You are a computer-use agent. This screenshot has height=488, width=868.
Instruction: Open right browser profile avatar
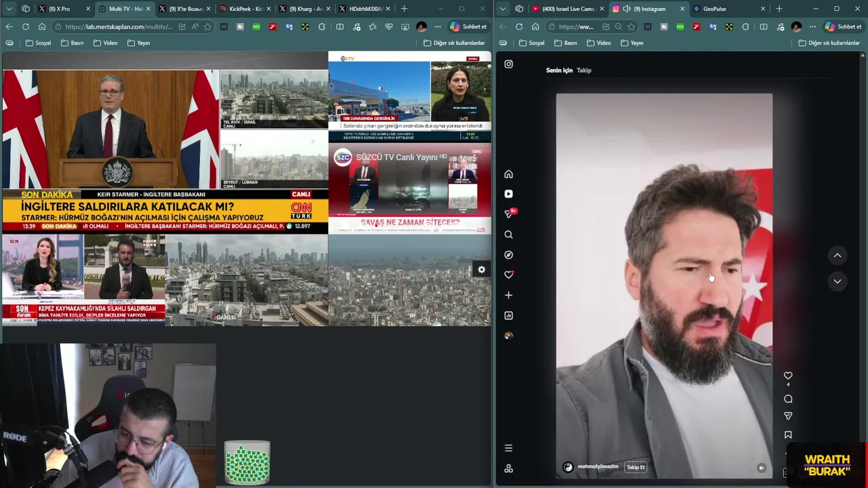[796, 26]
